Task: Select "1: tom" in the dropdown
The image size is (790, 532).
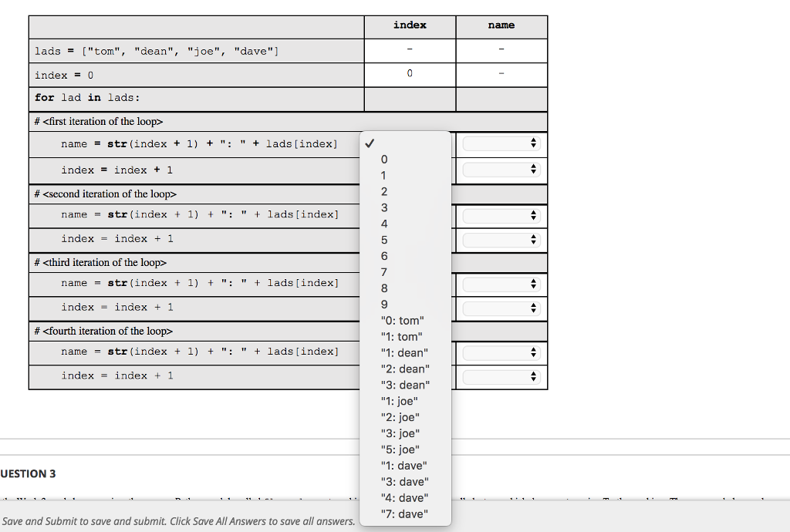Action: pyautogui.click(x=405, y=337)
